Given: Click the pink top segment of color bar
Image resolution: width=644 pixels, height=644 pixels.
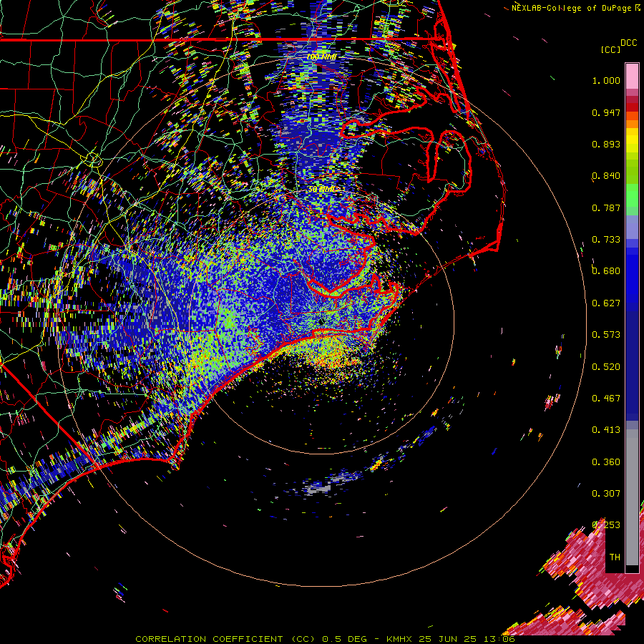Looking at the screenshot, I should (x=632, y=76).
